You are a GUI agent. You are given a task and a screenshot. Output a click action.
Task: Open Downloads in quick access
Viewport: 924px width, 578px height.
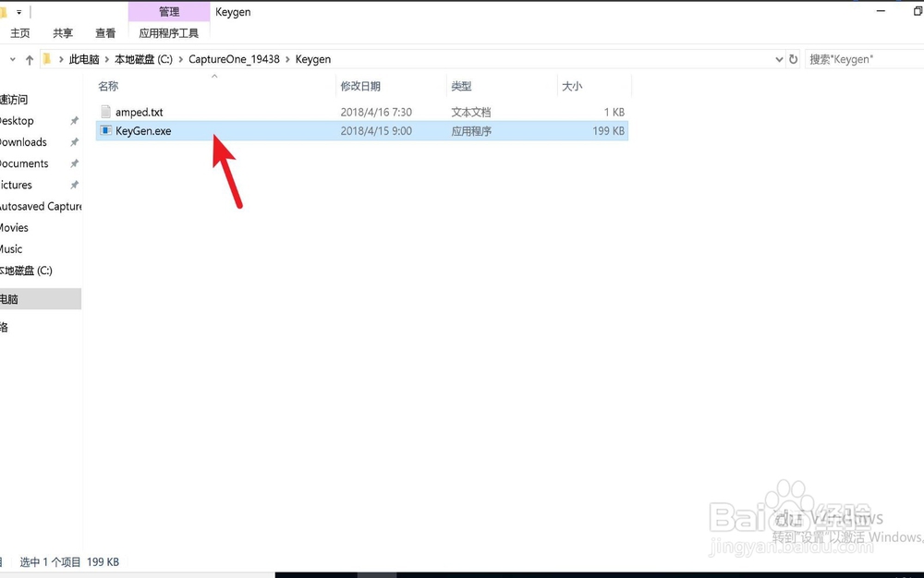pos(23,142)
